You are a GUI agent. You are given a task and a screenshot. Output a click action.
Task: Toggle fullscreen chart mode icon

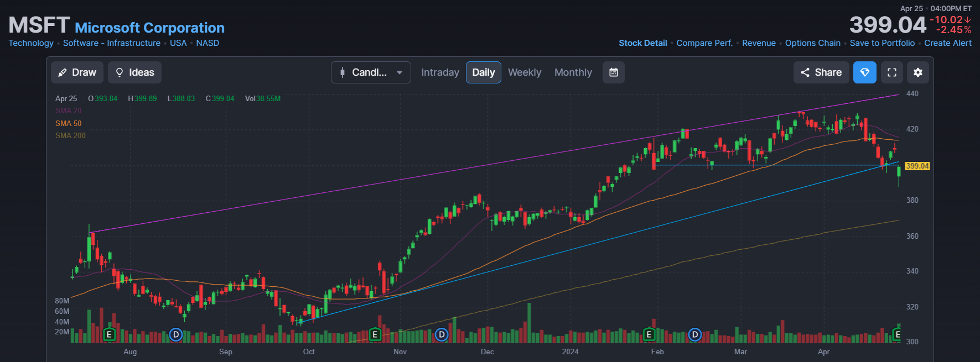tap(892, 72)
